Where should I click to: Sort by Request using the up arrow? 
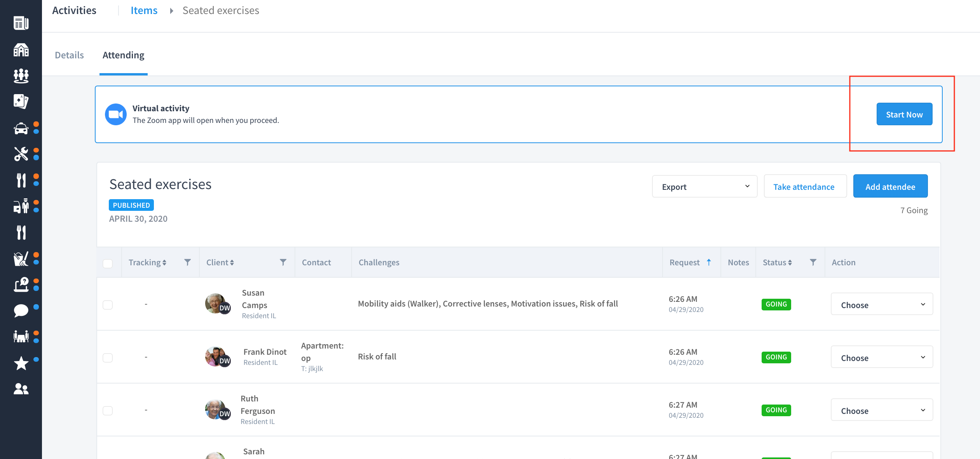pyautogui.click(x=709, y=262)
